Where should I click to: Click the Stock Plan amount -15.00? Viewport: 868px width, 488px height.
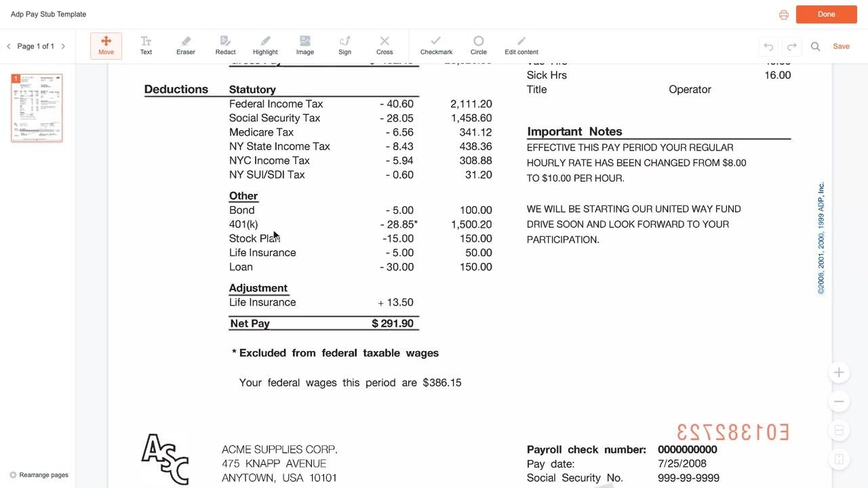tap(398, 239)
